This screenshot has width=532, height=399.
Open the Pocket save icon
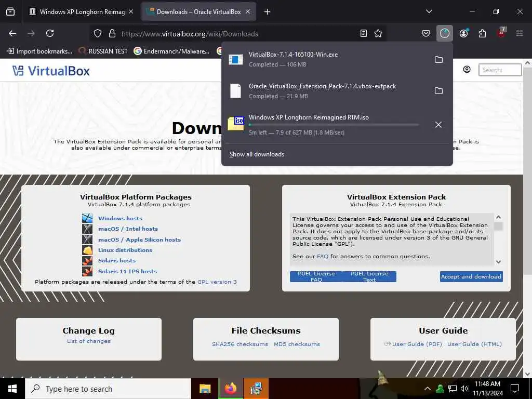(x=426, y=33)
